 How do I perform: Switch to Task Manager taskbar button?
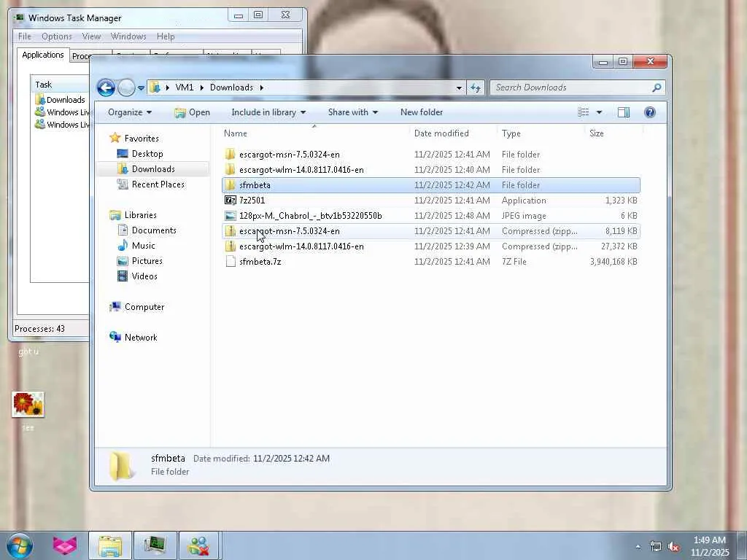(x=155, y=545)
